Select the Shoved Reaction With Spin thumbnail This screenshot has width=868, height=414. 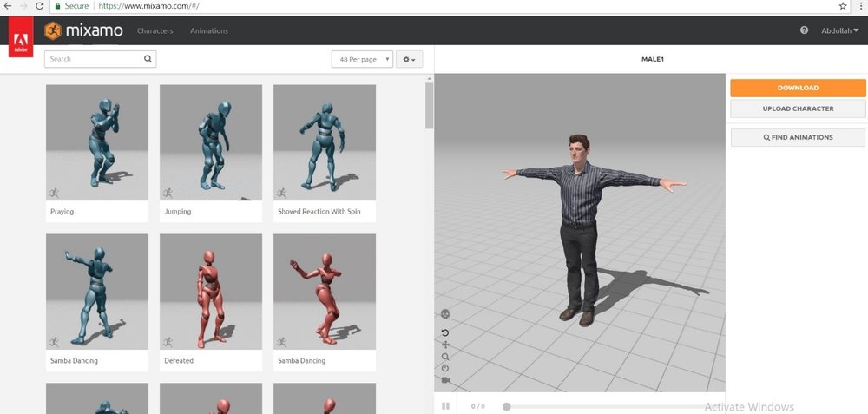325,142
